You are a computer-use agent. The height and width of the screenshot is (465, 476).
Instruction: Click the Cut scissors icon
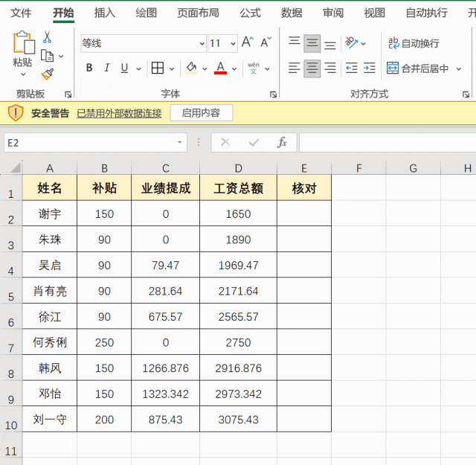pos(47,37)
